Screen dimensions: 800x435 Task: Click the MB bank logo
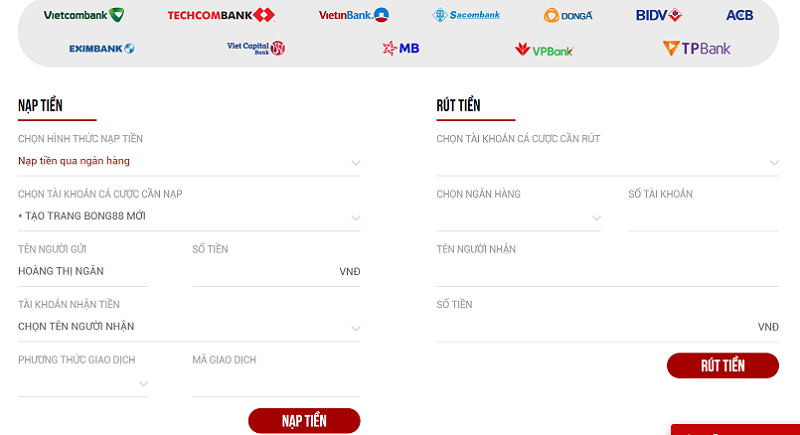[x=401, y=48]
